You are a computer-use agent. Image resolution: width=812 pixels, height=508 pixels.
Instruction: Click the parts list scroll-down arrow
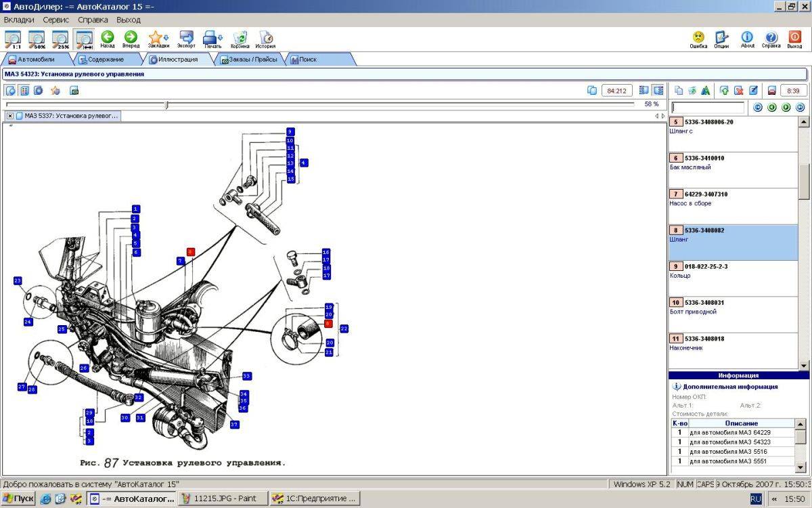click(804, 365)
